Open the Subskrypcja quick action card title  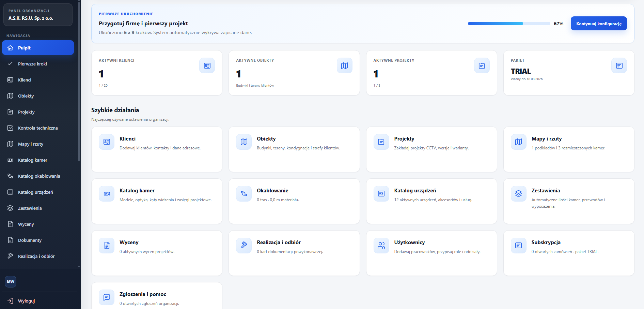tap(546, 242)
